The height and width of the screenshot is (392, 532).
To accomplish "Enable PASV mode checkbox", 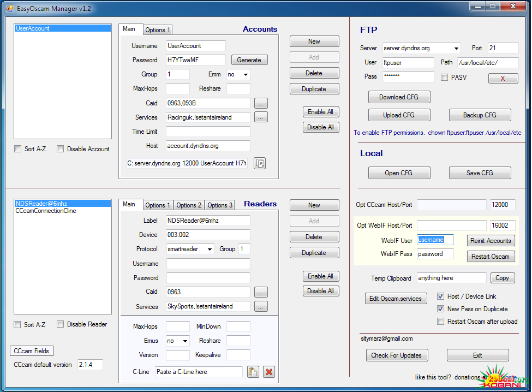I will 444,78.
